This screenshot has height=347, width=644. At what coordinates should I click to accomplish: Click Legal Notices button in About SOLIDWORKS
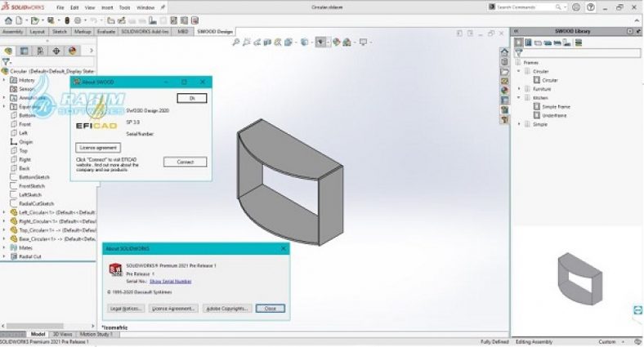(x=126, y=309)
